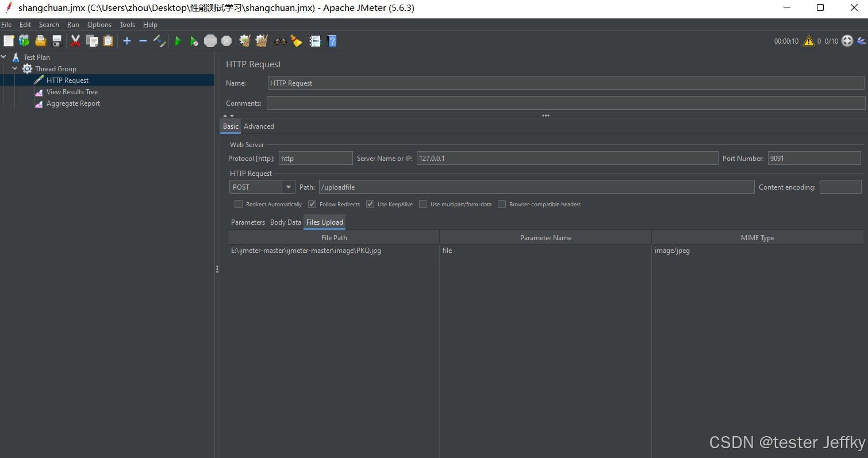This screenshot has height=458, width=868.
Task: Open the Templates icon in toolbar
Action: [24, 41]
